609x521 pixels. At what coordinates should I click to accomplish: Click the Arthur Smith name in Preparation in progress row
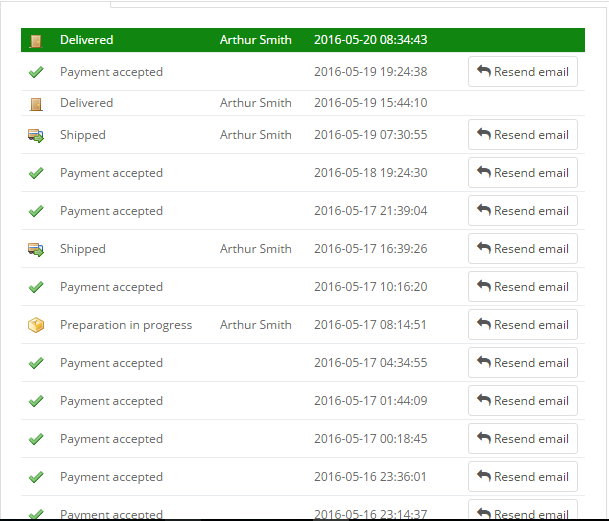[x=256, y=325]
